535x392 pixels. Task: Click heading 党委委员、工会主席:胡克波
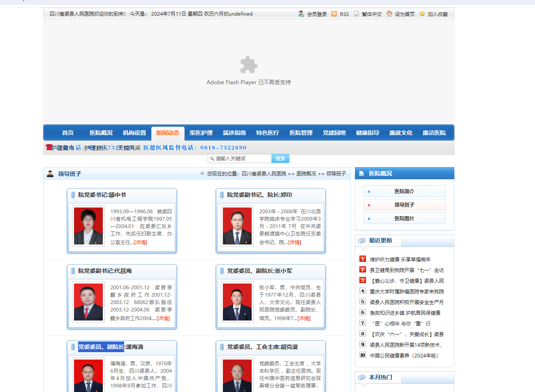pyautogui.click(x=262, y=347)
